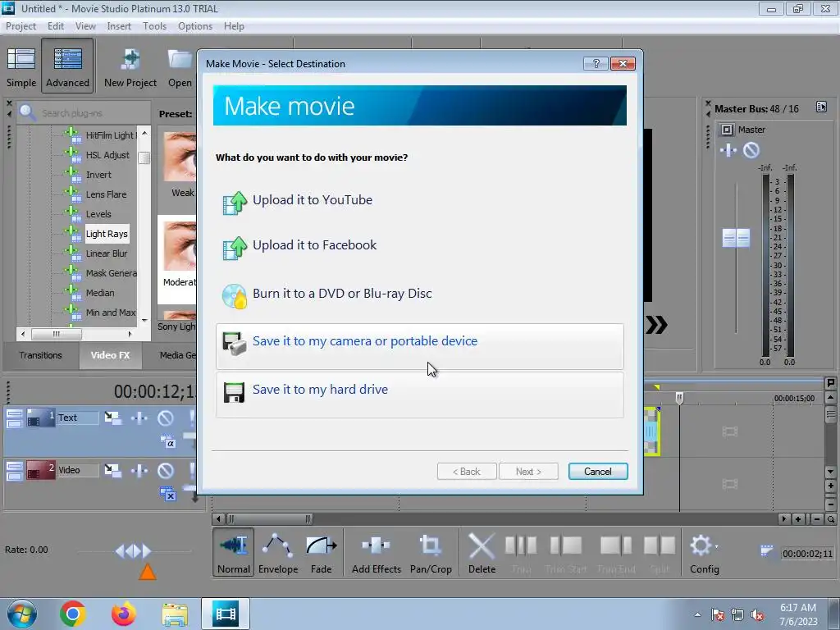Select the Invert effect
Image resolution: width=840 pixels, height=630 pixels.
click(x=98, y=176)
